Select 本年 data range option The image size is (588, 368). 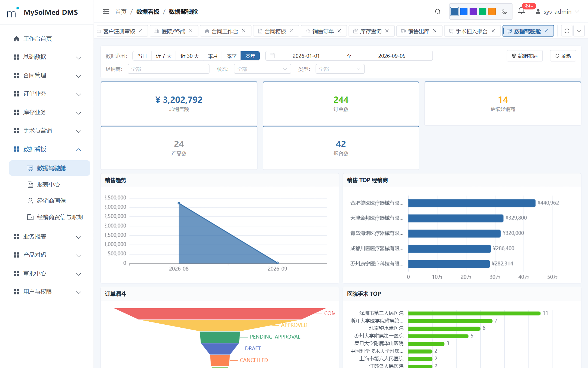(x=250, y=56)
